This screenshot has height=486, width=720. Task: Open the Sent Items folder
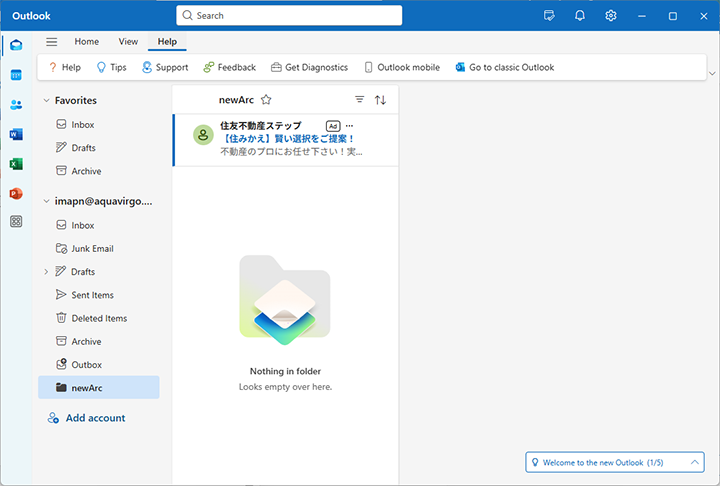click(99, 295)
